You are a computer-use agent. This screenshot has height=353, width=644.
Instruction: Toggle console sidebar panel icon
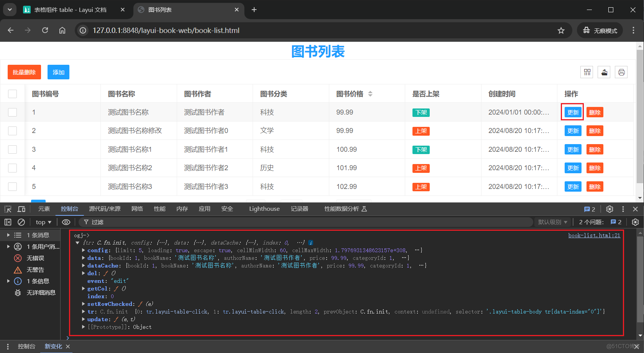tap(8, 222)
